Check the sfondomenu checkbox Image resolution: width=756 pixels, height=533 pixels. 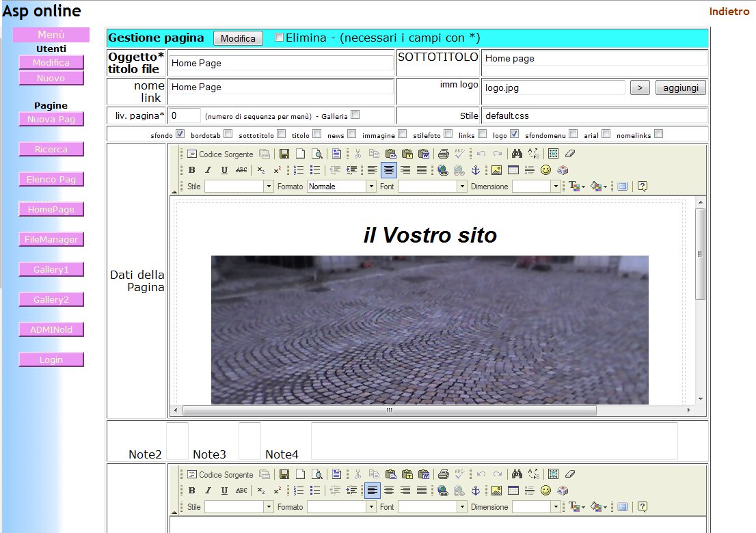573,134
